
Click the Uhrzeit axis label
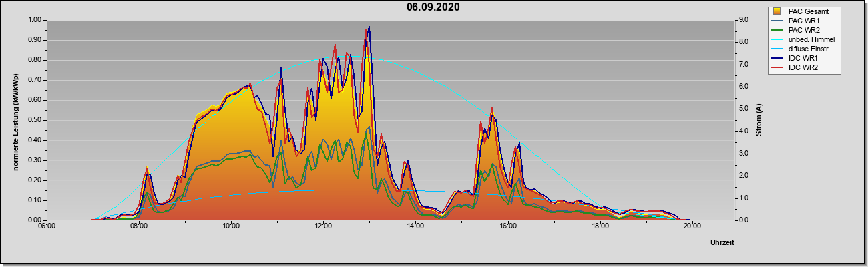click(722, 243)
